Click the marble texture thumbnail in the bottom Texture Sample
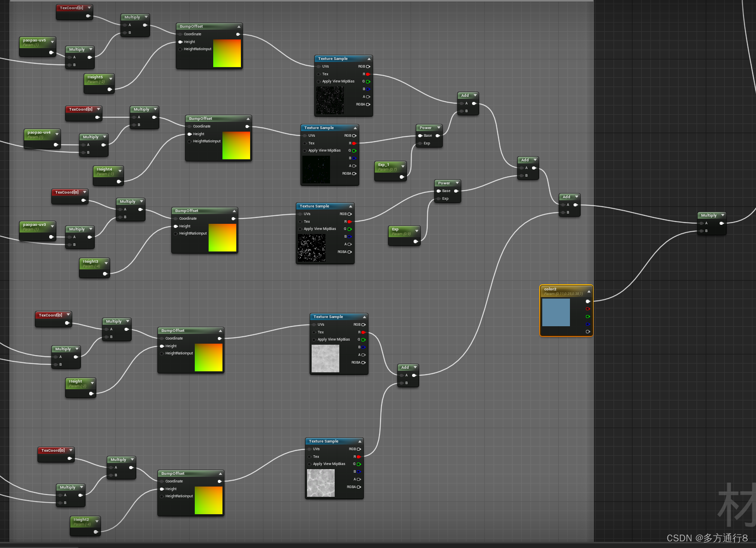The height and width of the screenshot is (548, 756). click(x=320, y=482)
